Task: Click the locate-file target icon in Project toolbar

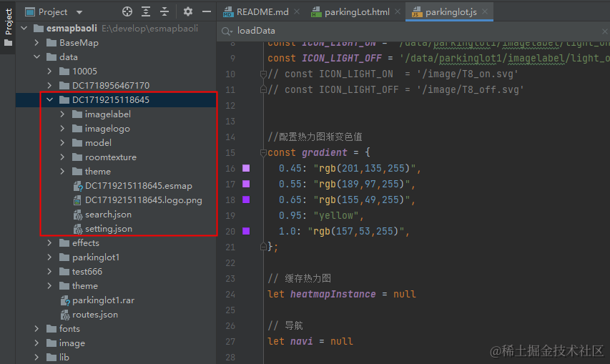Action: click(x=127, y=11)
